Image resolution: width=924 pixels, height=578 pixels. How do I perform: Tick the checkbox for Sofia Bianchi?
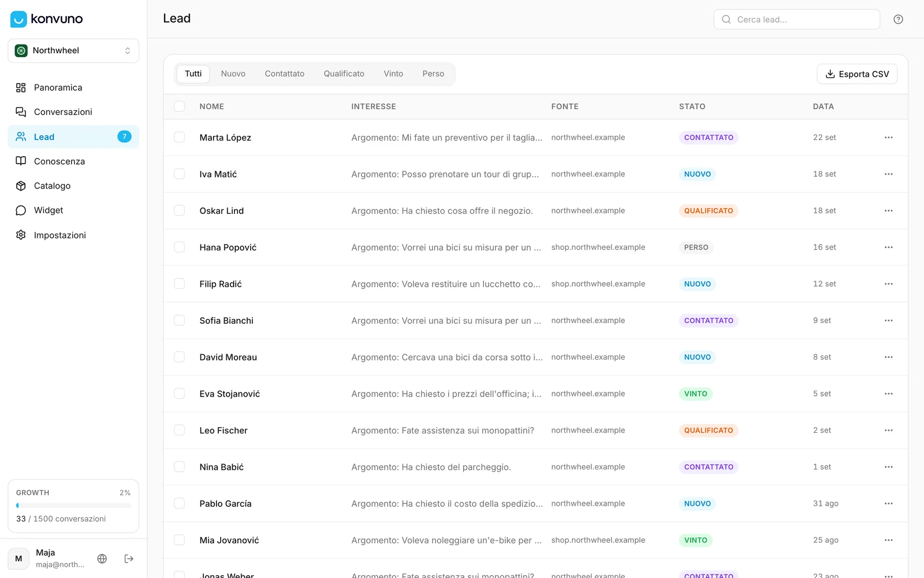click(180, 321)
